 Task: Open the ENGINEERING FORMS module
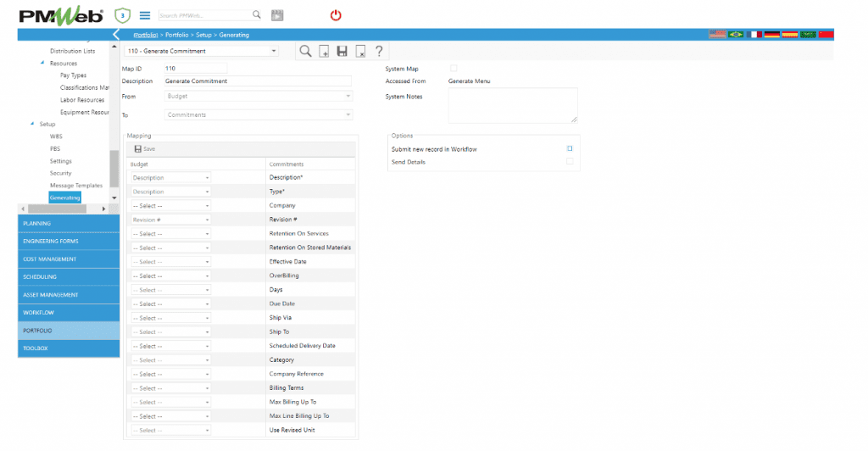coord(69,242)
